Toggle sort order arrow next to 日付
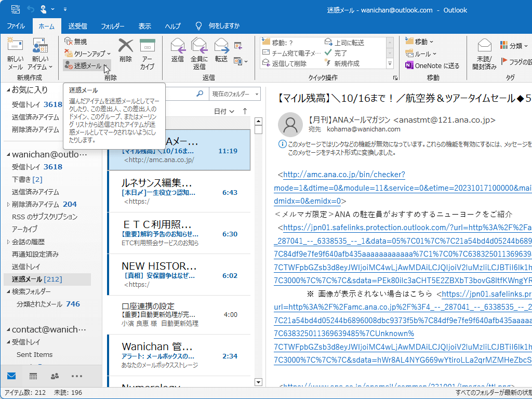Screen dimensions: 532x399 tap(245, 111)
